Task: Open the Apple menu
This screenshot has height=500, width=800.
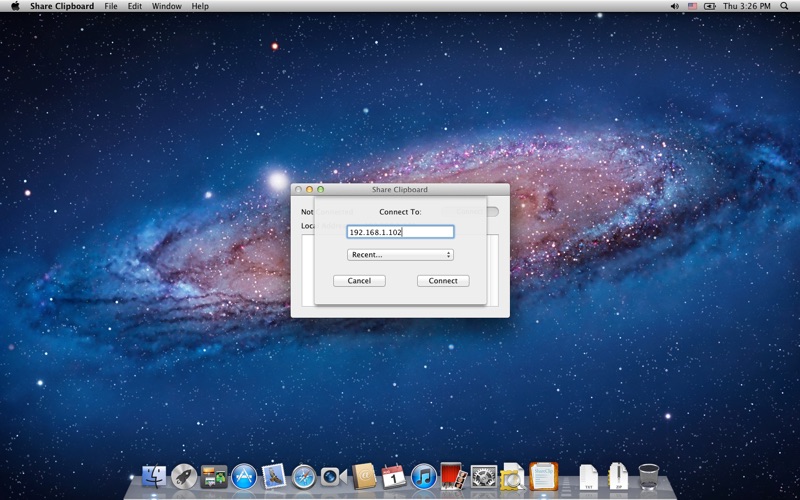Action: (x=15, y=6)
